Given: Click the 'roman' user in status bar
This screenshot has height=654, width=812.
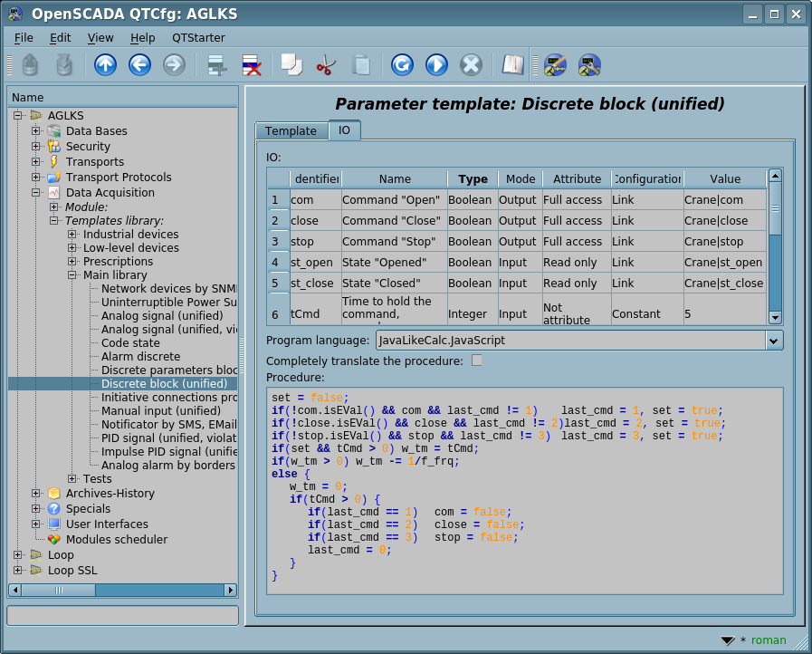Looking at the screenshot, I should [x=769, y=640].
